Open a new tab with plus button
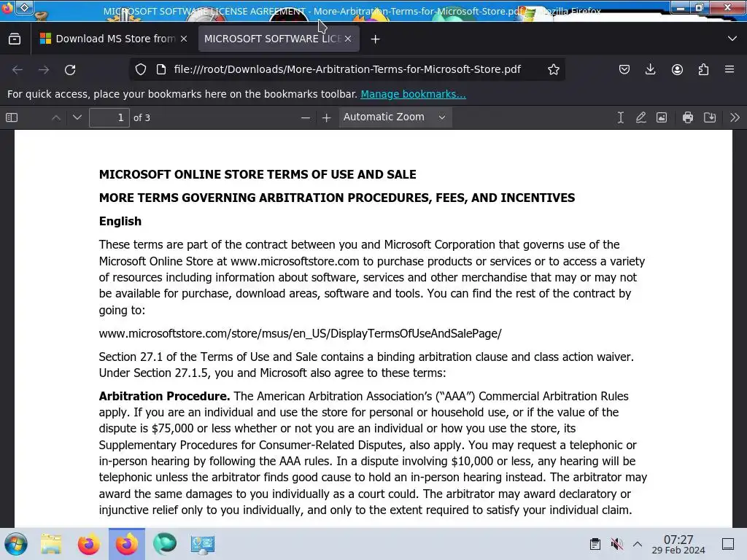747x560 pixels. tap(376, 39)
